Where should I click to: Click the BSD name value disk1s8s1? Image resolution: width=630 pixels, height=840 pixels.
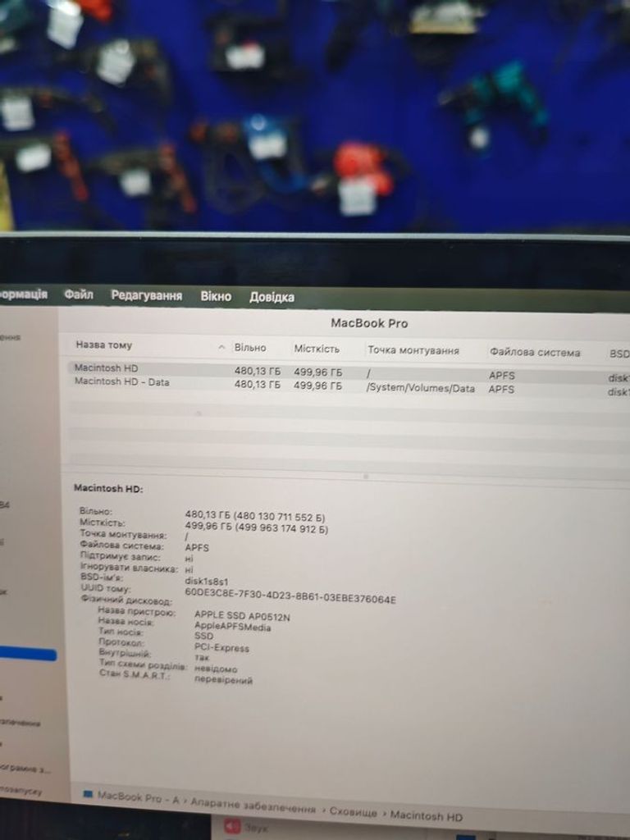tap(206, 581)
